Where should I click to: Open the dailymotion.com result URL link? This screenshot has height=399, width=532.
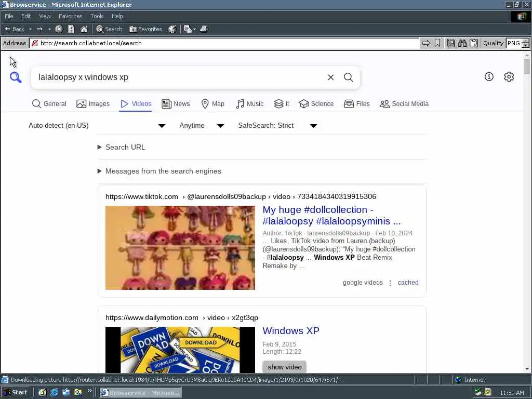(x=181, y=318)
